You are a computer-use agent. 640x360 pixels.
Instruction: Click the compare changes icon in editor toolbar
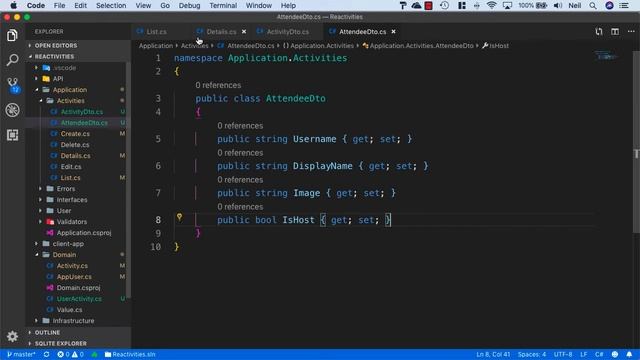coord(599,31)
